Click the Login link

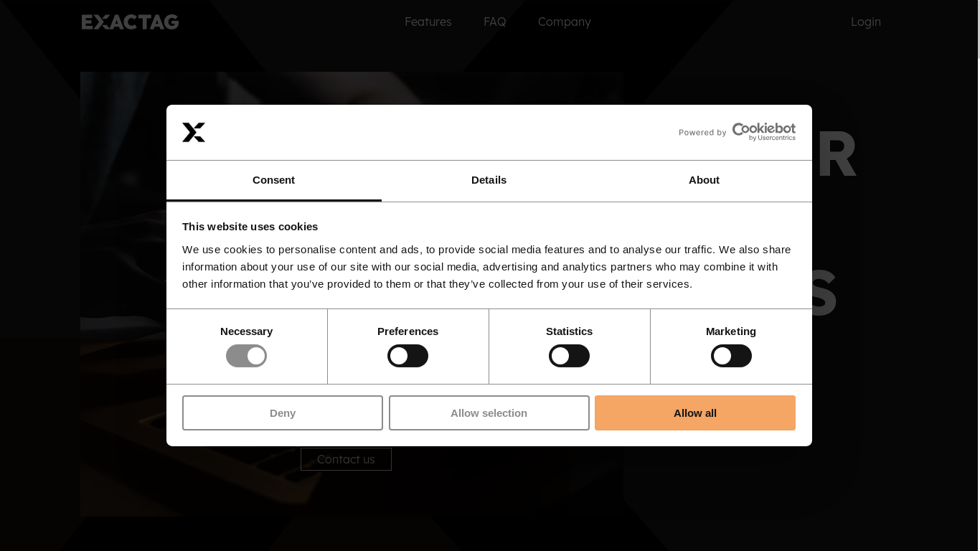pos(866,22)
